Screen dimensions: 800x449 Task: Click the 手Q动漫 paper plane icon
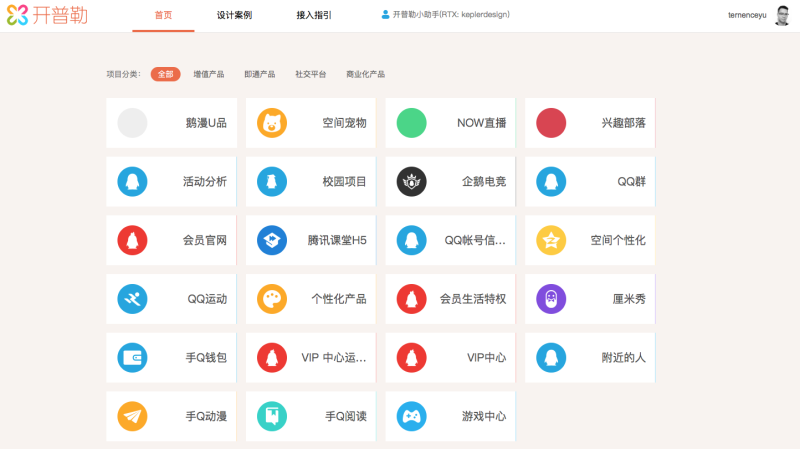(132, 416)
